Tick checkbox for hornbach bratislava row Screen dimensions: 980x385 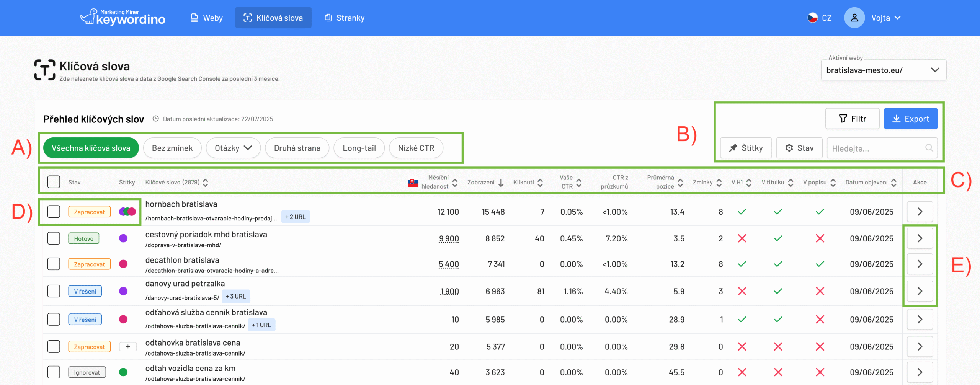(54, 211)
